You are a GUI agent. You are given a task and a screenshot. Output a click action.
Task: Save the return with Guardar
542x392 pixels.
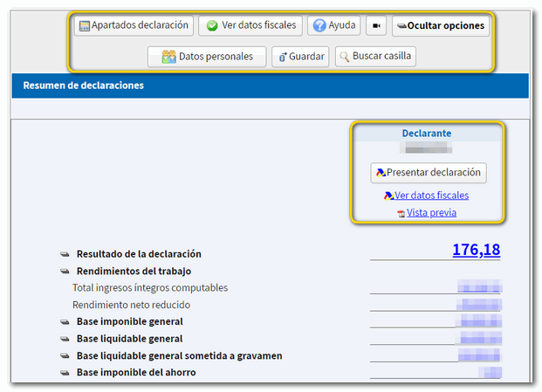(x=300, y=57)
